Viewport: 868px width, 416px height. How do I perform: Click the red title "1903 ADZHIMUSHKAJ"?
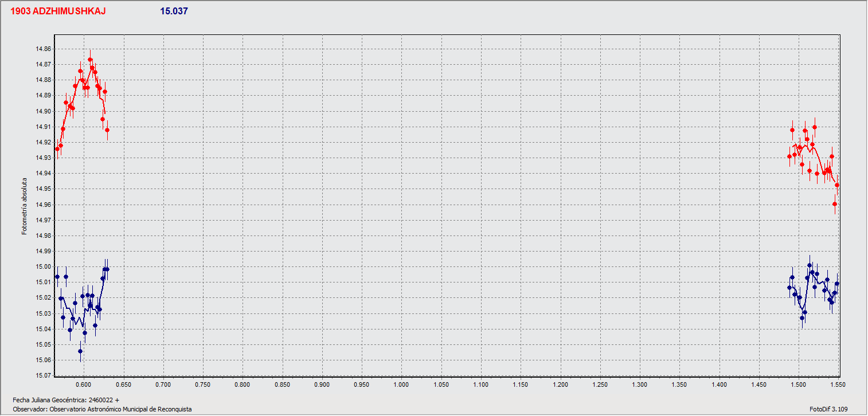point(58,11)
